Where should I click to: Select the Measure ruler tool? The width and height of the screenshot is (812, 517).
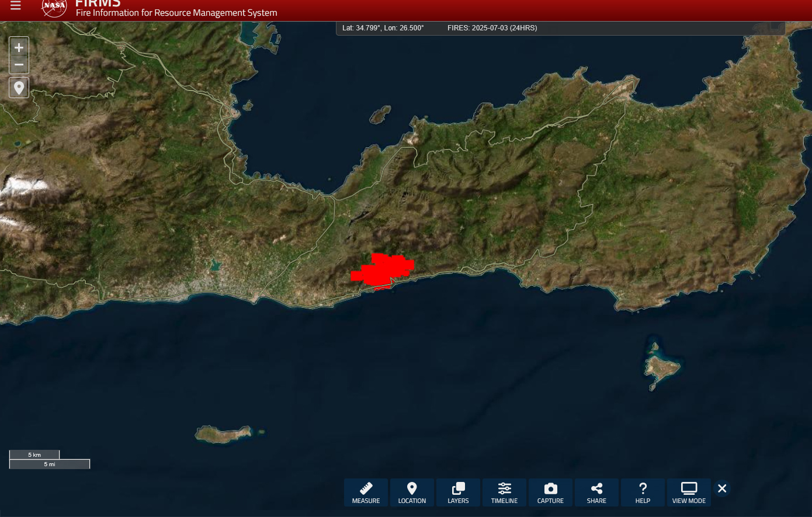click(x=366, y=492)
